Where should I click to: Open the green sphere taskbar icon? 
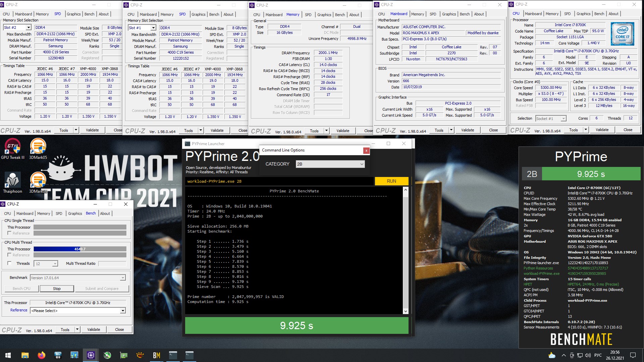[x=107, y=355]
